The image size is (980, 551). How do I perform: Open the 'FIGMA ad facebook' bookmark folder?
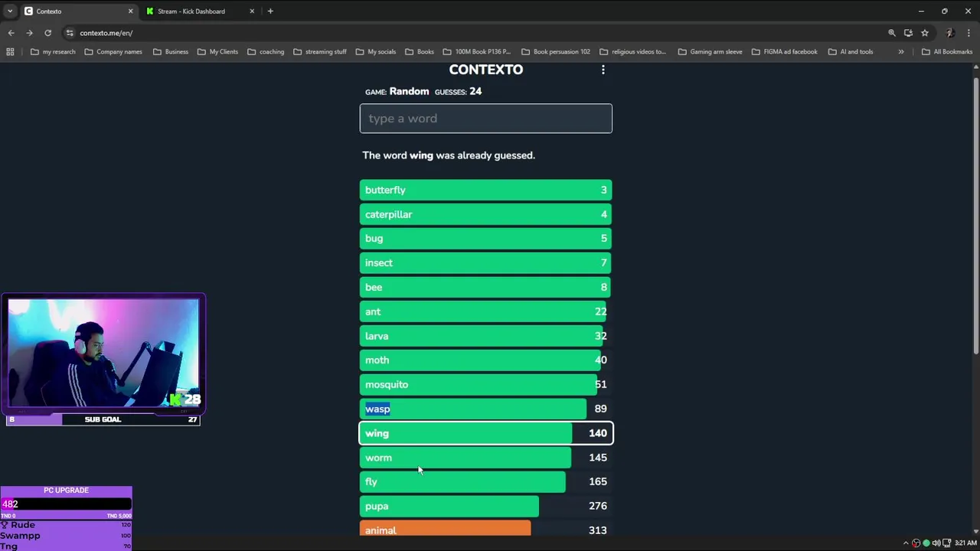pos(785,52)
